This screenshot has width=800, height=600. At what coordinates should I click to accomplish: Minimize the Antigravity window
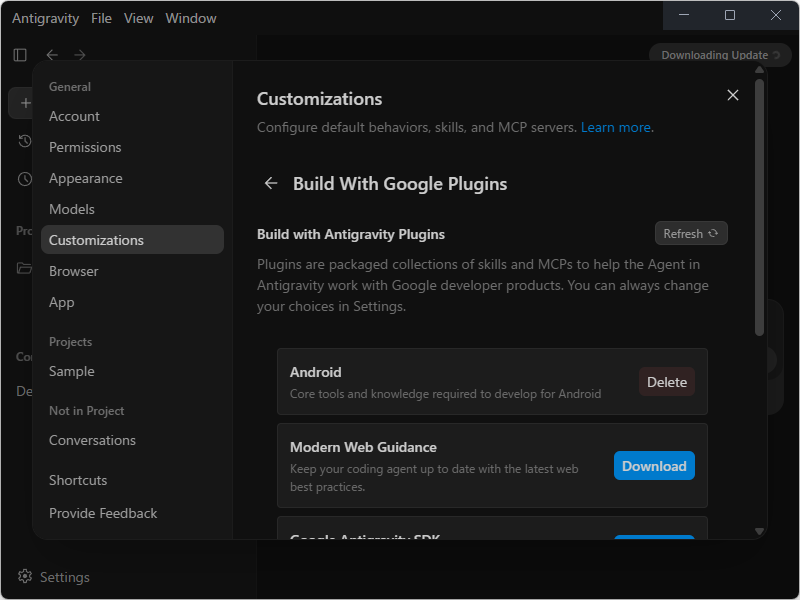pyautogui.click(x=684, y=15)
